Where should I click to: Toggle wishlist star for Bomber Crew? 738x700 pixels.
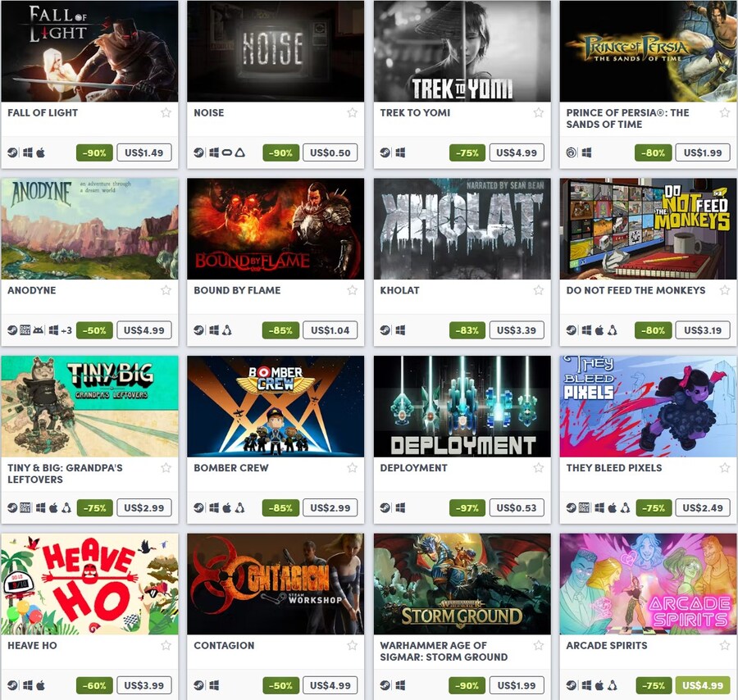pyautogui.click(x=352, y=467)
